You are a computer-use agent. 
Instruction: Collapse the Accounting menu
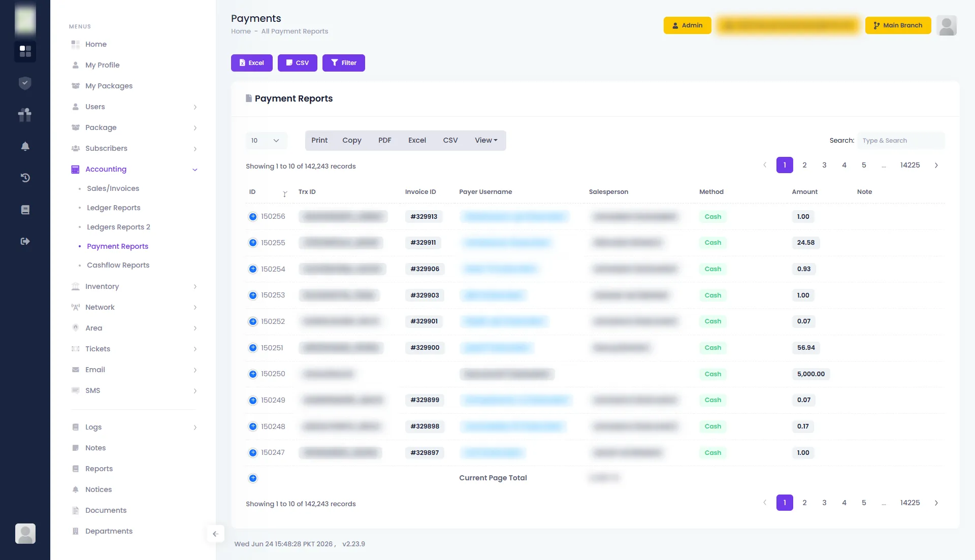134,170
